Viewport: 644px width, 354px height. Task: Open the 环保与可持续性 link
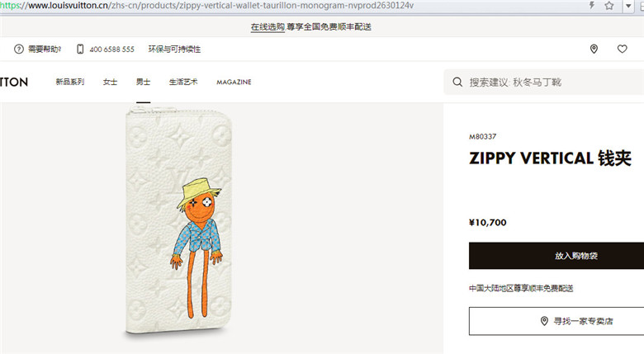click(x=174, y=50)
